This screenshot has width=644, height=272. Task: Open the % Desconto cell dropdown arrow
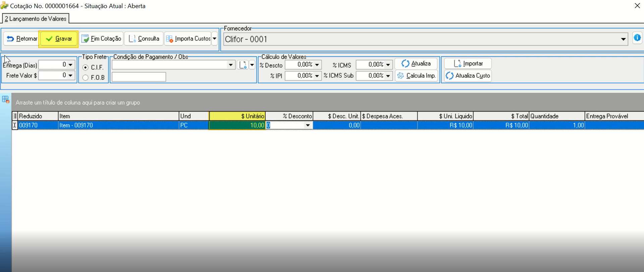(308, 125)
